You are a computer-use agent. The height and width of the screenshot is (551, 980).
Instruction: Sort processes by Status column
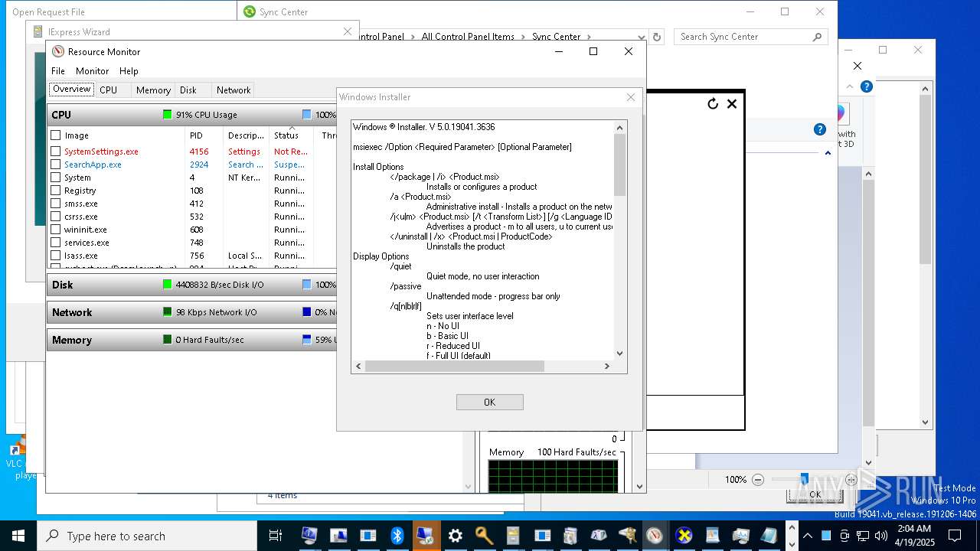click(292, 135)
